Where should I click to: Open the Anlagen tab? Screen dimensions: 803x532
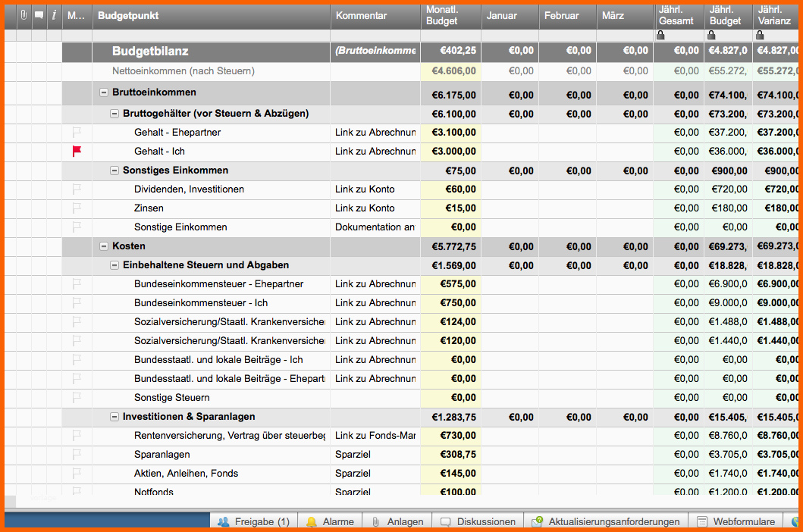(x=397, y=521)
